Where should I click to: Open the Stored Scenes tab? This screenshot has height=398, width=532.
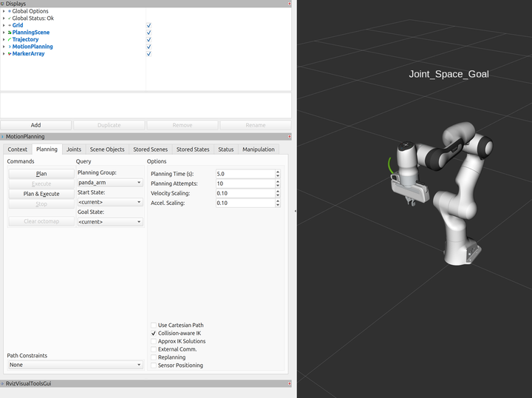(150, 149)
